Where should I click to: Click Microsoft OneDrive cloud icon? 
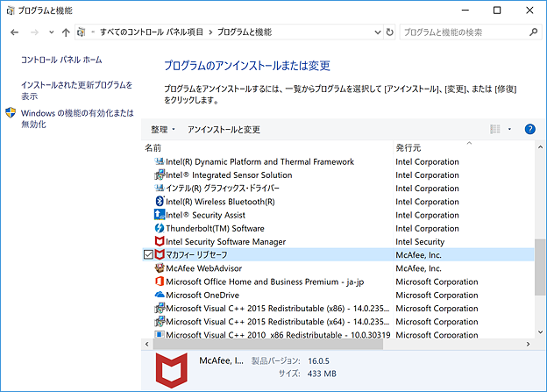pyautogui.click(x=160, y=295)
